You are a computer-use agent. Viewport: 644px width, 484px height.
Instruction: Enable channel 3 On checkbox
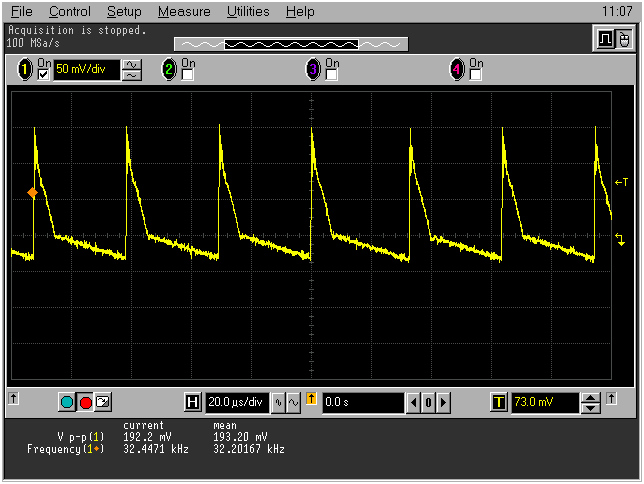(331, 75)
